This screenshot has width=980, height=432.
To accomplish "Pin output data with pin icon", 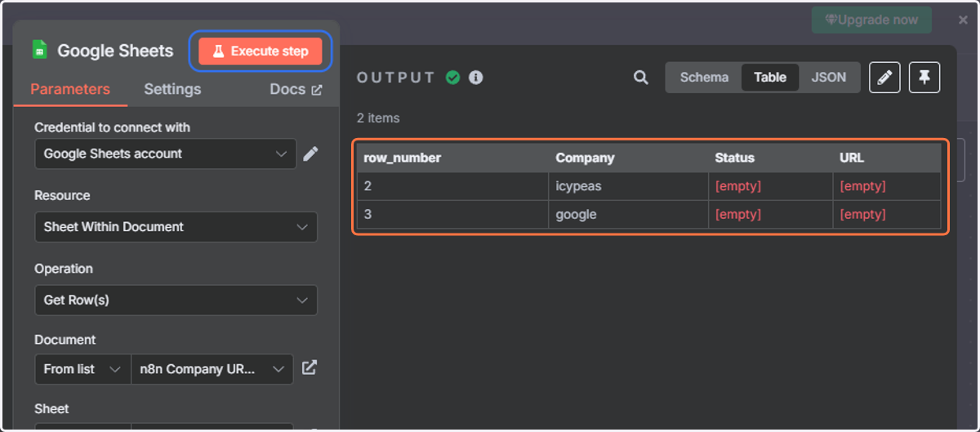I will (x=924, y=78).
